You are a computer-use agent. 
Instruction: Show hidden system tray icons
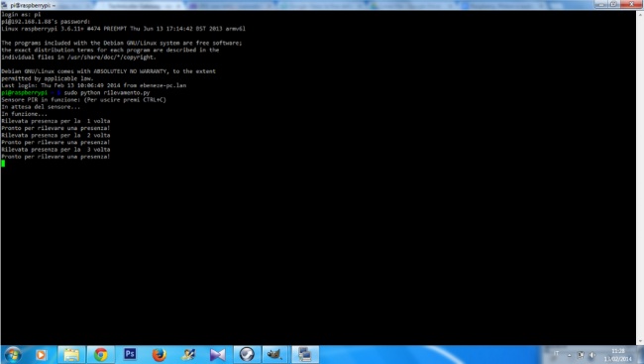(x=570, y=355)
